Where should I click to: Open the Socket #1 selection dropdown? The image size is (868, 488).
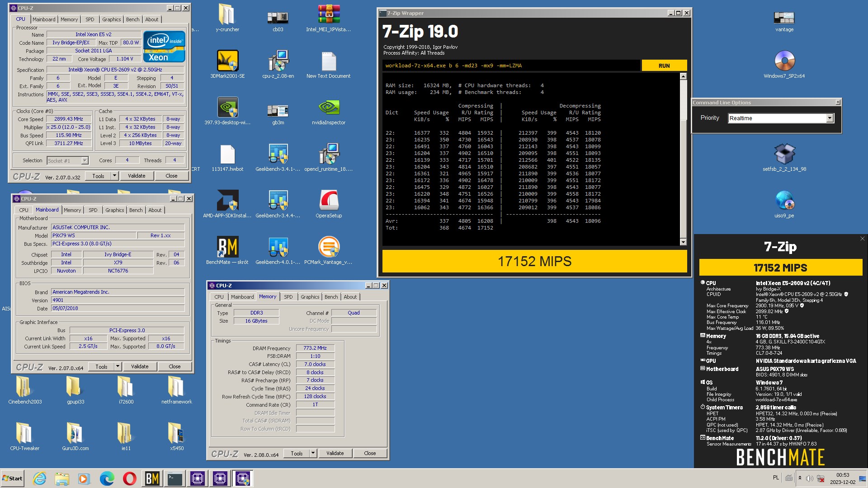[x=67, y=161]
